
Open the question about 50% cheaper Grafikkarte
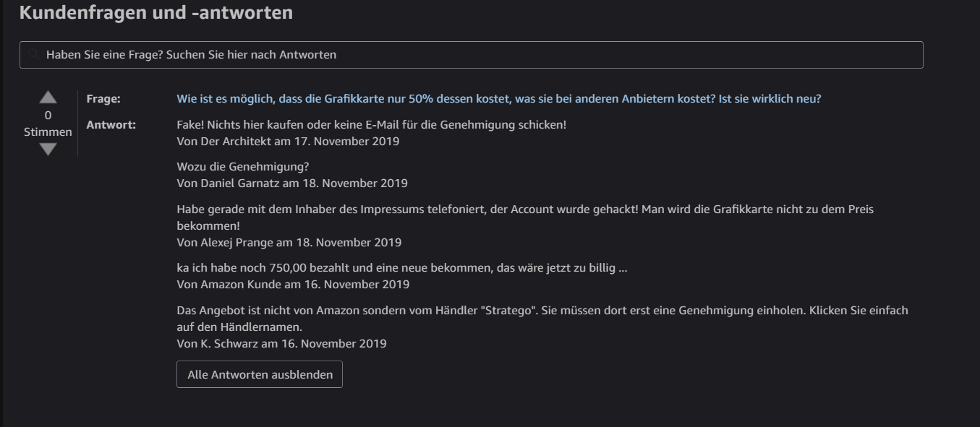(498, 99)
